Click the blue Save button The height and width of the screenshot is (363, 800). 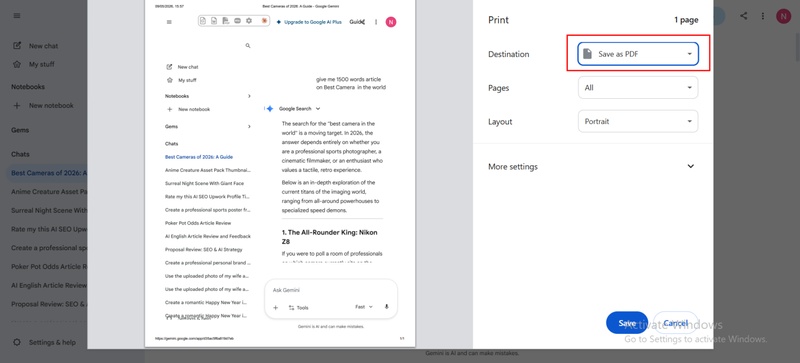(627, 323)
